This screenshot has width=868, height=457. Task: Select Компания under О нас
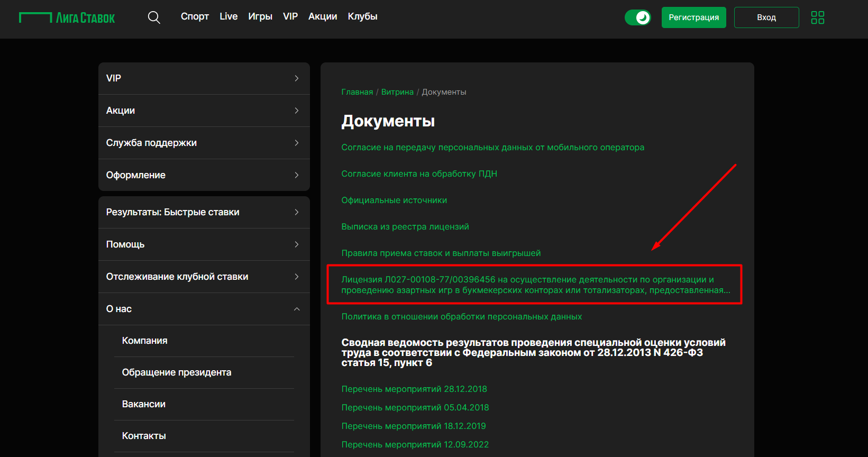144,341
